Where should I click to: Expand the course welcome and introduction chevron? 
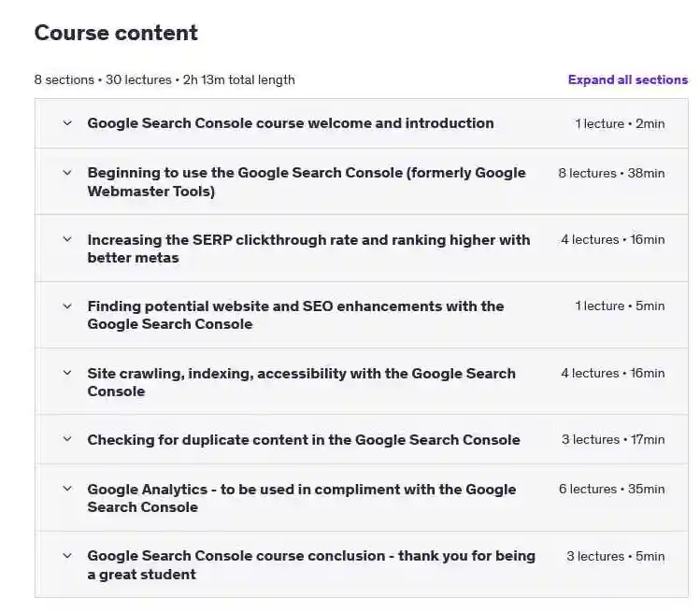point(67,122)
